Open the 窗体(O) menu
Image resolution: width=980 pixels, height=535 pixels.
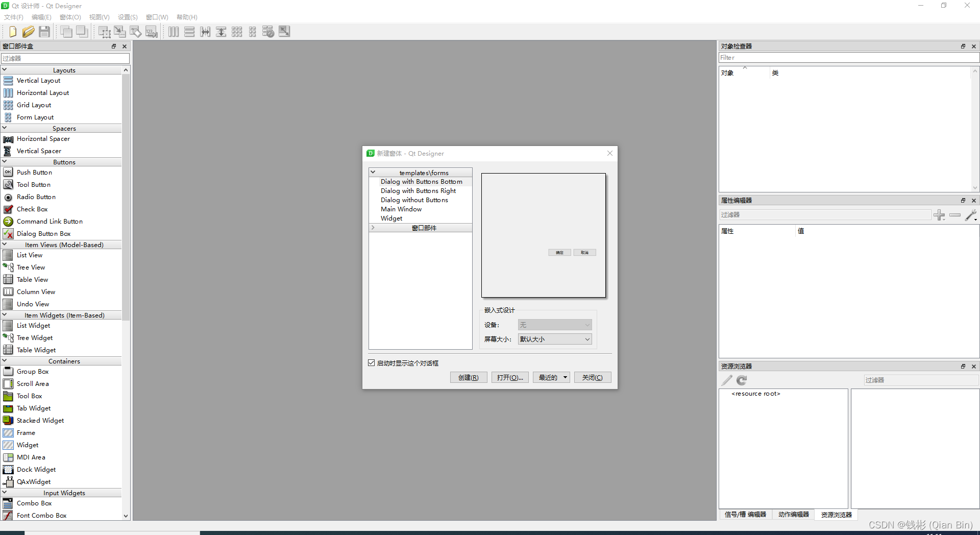(x=70, y=17)
